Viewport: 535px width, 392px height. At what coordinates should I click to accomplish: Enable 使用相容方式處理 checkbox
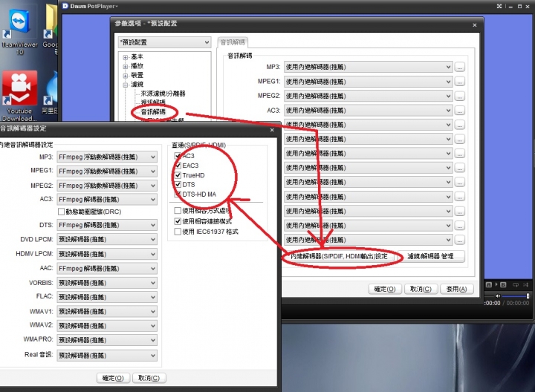178,211
